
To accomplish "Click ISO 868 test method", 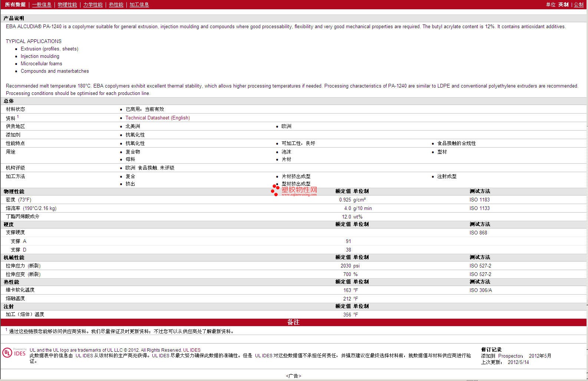I will point(478,233).
